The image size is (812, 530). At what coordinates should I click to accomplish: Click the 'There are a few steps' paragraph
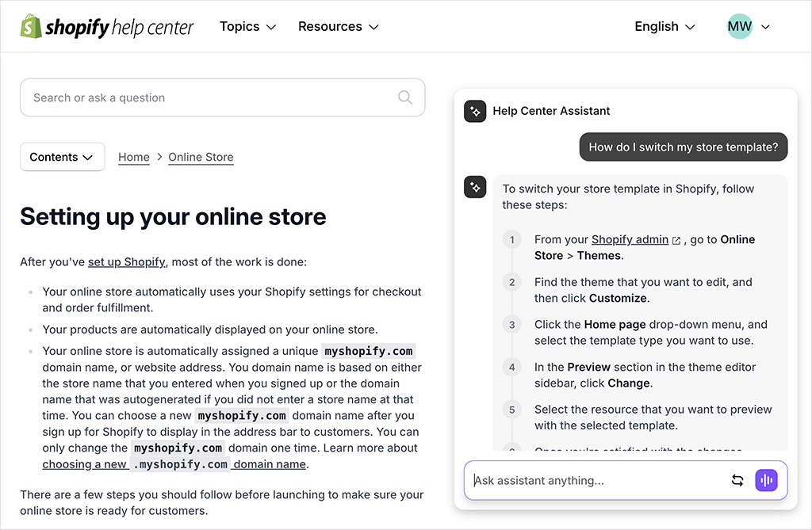[x=222, y=502]
